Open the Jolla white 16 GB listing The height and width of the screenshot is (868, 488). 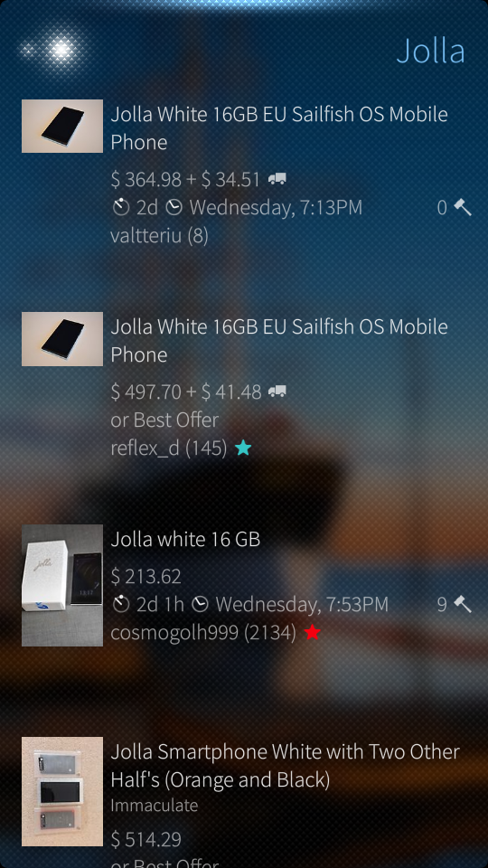(x=244, y=585)
